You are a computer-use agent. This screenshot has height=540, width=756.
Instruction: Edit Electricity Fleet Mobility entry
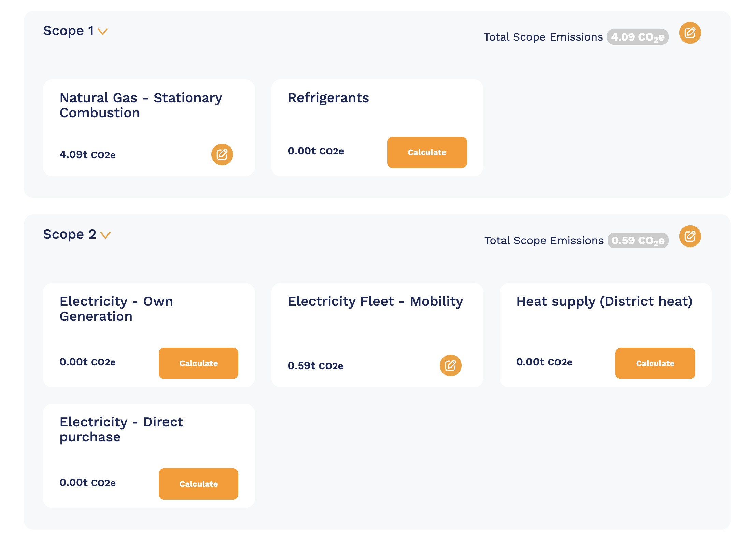[450, 365]
